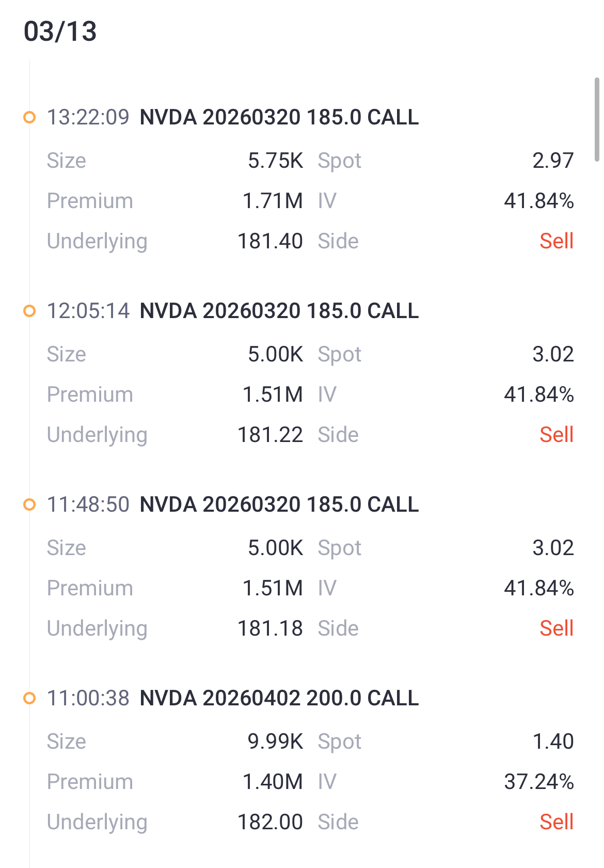Tap the 03/13 date header
The image size is (604, 868).
coord(60,31)
